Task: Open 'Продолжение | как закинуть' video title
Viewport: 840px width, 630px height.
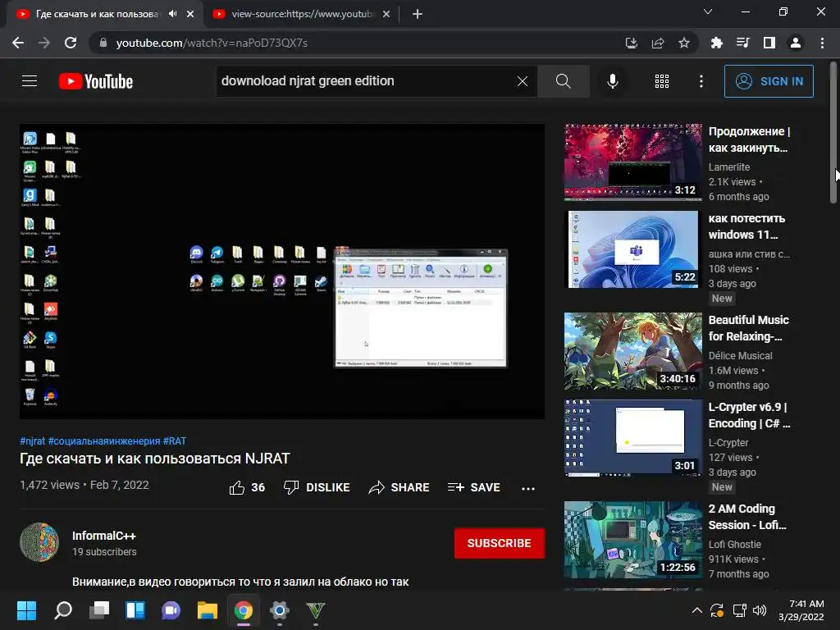Action: [749, 139]
